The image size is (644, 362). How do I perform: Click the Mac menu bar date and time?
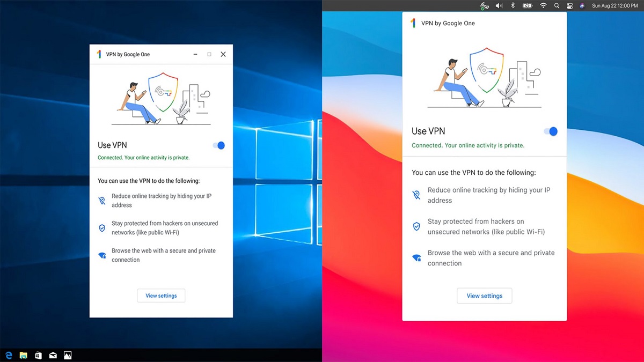tap(614, 5)
